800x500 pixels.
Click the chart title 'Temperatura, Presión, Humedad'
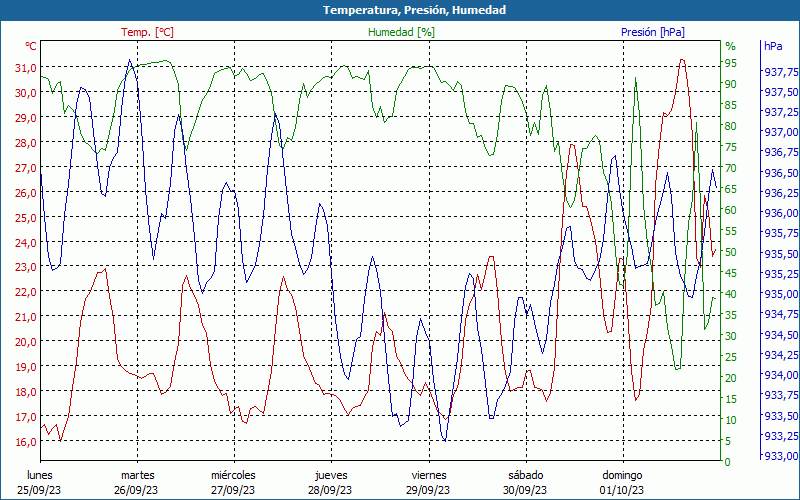click(x=414, y=10)
